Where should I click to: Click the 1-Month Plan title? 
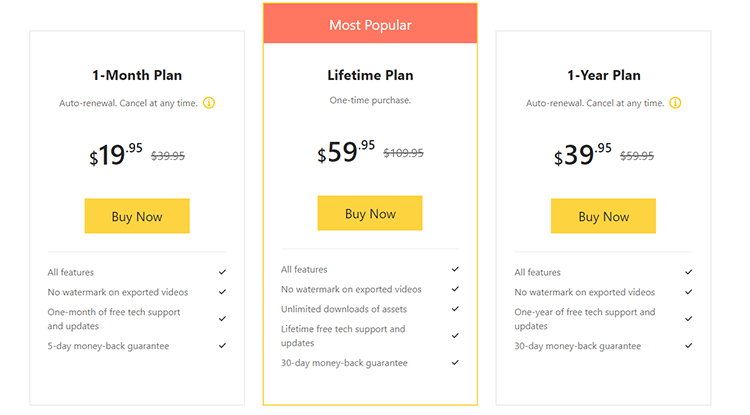[x=137, y=75]
